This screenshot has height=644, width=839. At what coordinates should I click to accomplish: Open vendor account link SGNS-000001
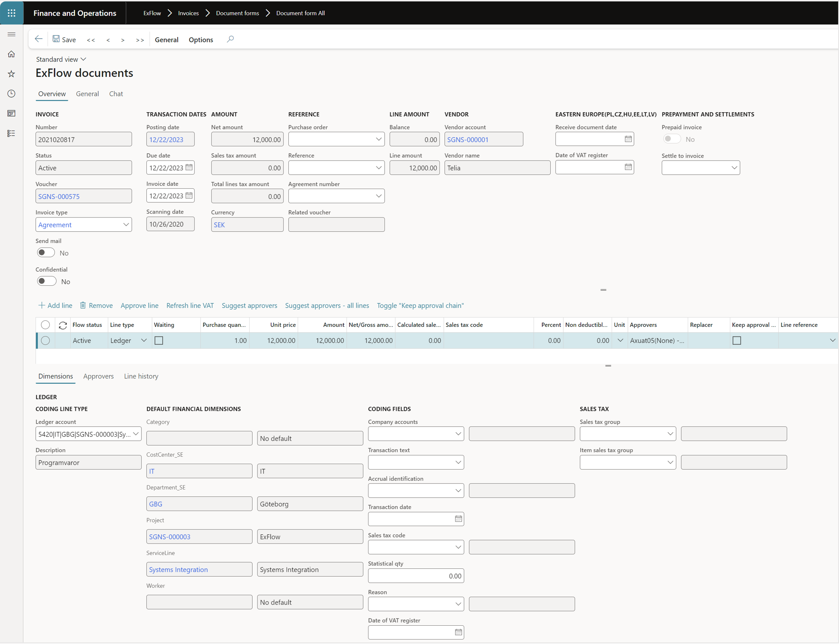click(468, 139)
